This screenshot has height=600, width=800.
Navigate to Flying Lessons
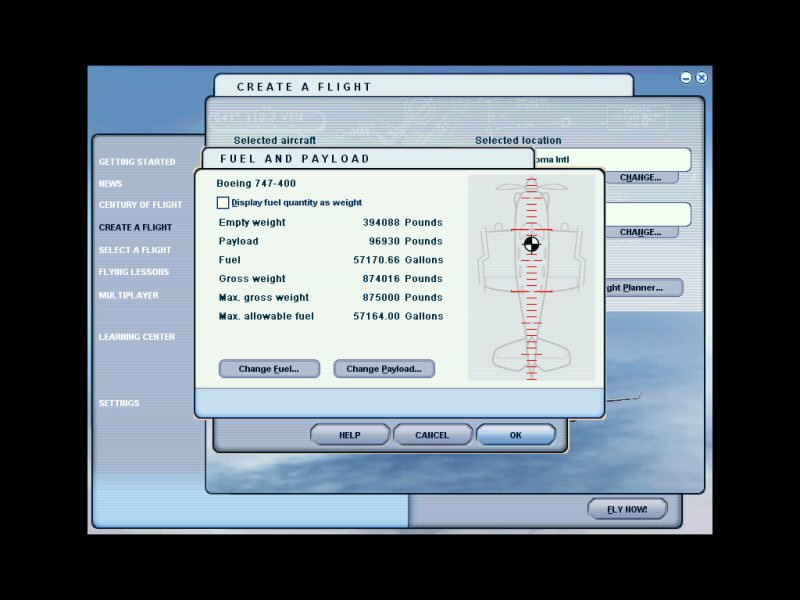pyautogui.click(x=134, y=272)
